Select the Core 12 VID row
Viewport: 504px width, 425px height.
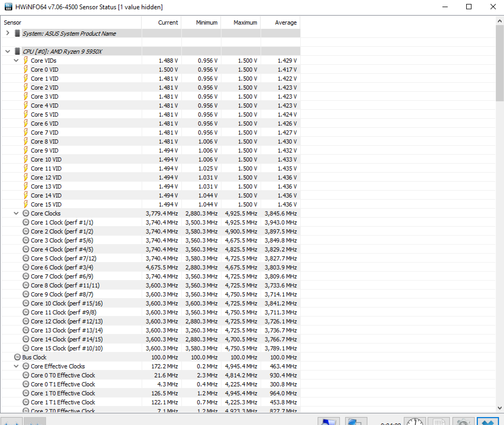tap(150, 177)
